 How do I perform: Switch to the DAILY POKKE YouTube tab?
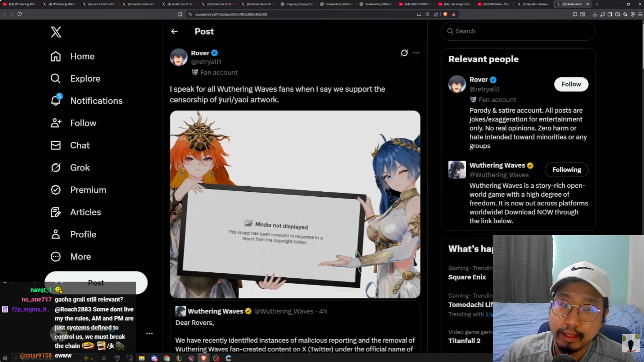pos(416,4)
